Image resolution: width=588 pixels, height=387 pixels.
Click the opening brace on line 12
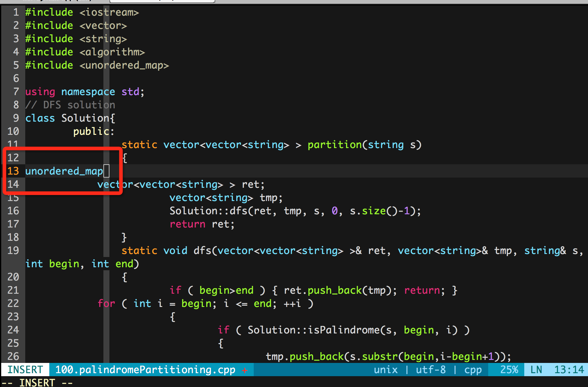pos(124,158)
